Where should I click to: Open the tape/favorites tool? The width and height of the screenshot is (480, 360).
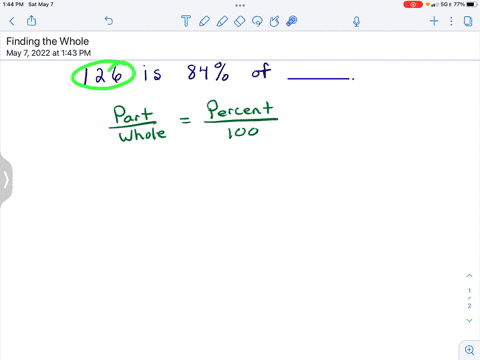point(292,21)
